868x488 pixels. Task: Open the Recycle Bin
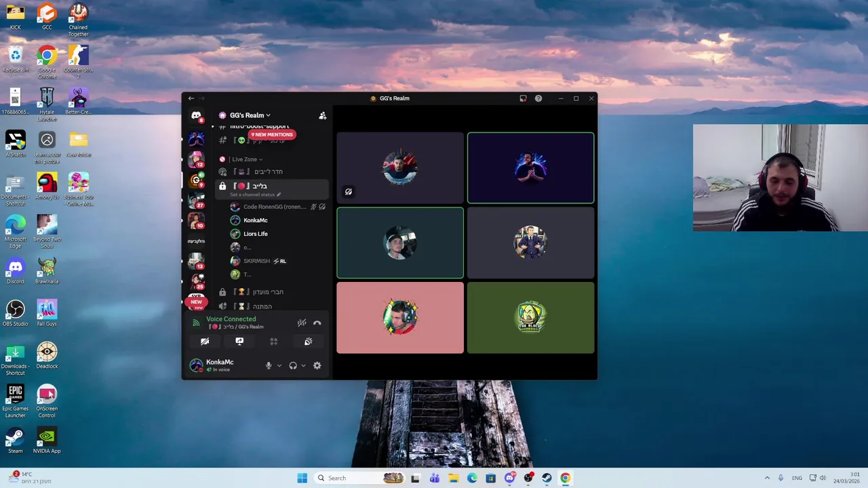click(x=16, y=59)
